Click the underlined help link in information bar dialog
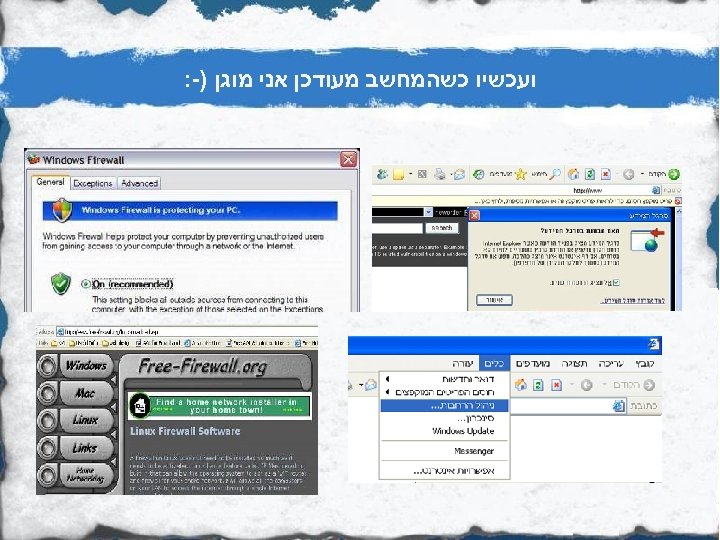 (x=633, y=301)
